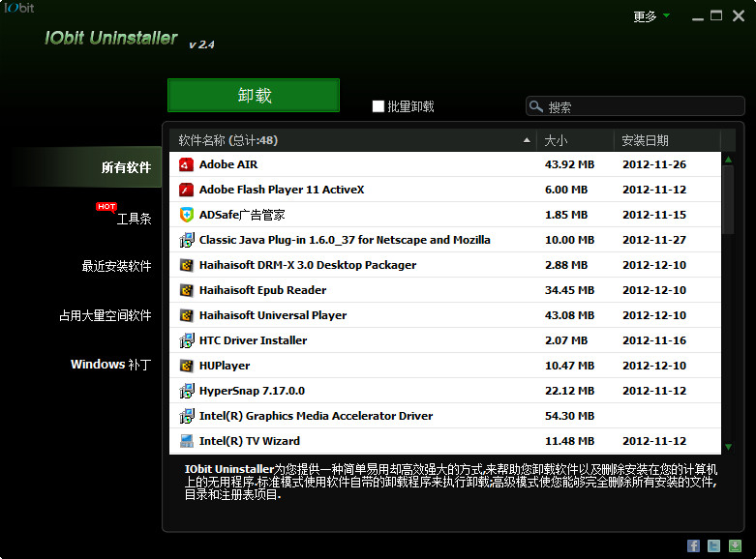756x559 pixels.
Task: Select Haihaisoft Epub Reader entry
Action: pos(262,289)
